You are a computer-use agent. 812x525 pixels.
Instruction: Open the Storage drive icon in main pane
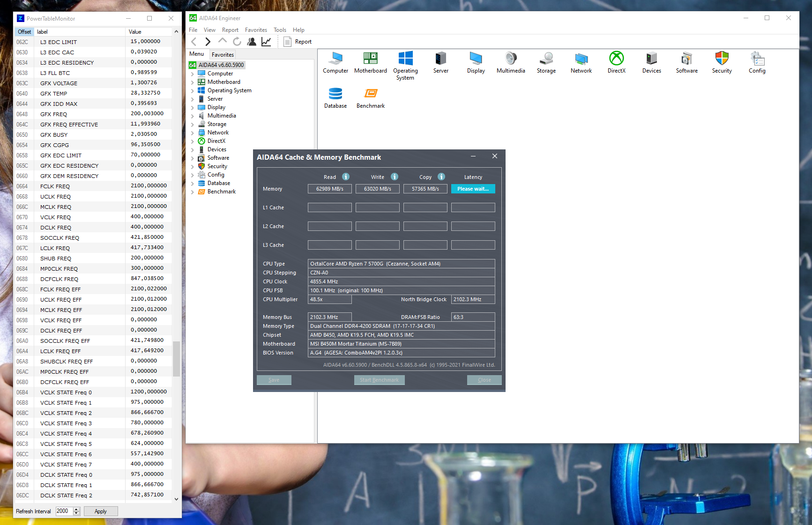546,62
